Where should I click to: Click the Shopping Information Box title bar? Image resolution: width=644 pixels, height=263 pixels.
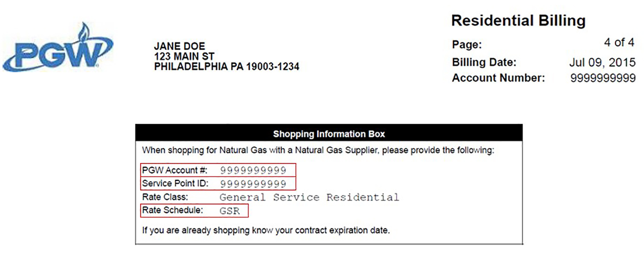(329, 134)
